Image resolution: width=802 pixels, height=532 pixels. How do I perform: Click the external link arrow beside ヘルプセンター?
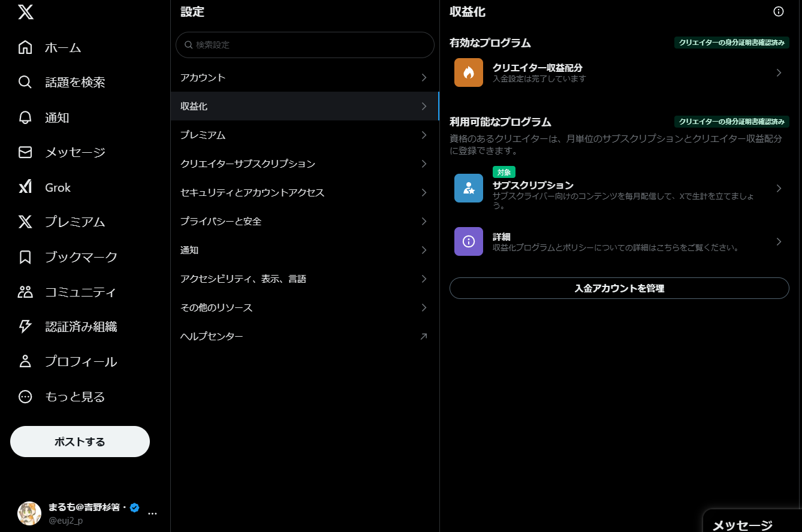pyautogui.click(x=424, y=336)
